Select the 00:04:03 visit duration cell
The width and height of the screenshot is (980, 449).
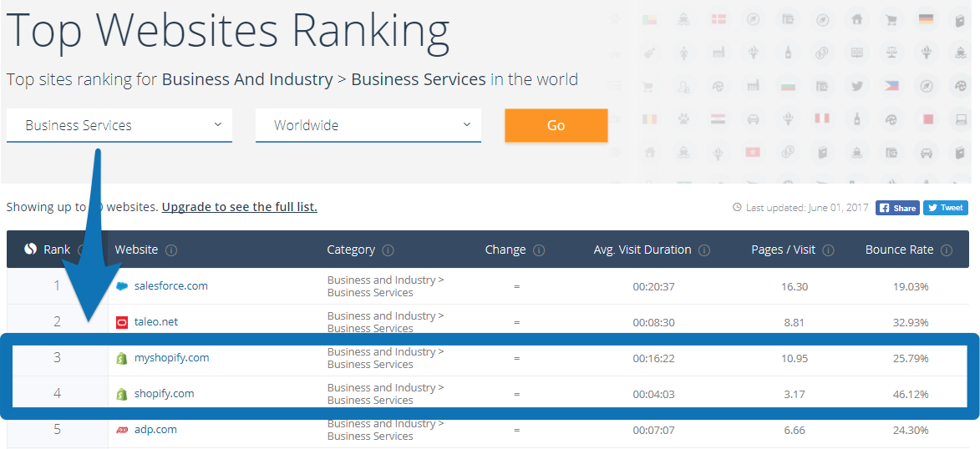[x=653, y=394]
